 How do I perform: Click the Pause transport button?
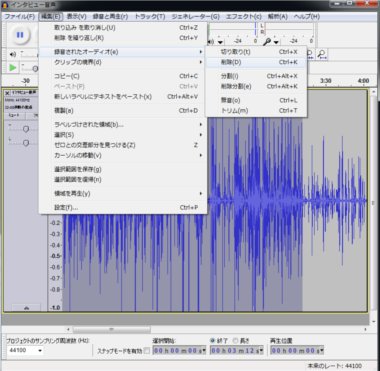coord(20,35)
